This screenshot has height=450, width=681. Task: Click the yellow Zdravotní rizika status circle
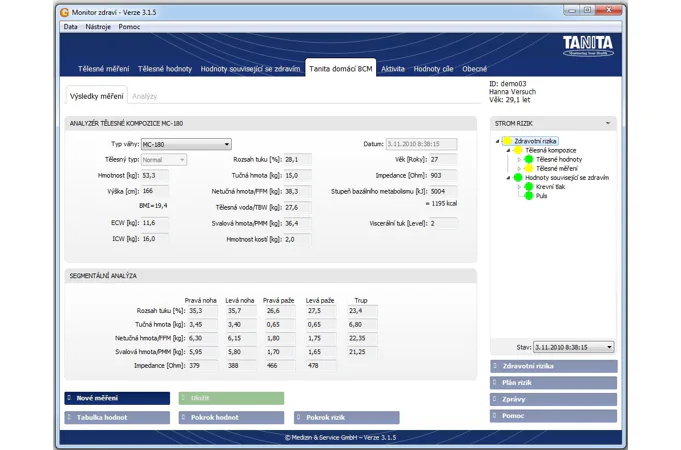[507, 142]
